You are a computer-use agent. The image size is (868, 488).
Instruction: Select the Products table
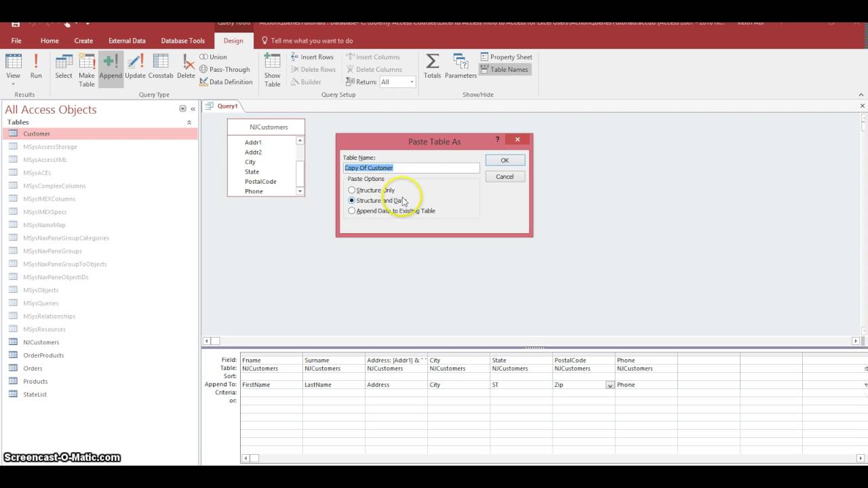[x=100, y=381]
